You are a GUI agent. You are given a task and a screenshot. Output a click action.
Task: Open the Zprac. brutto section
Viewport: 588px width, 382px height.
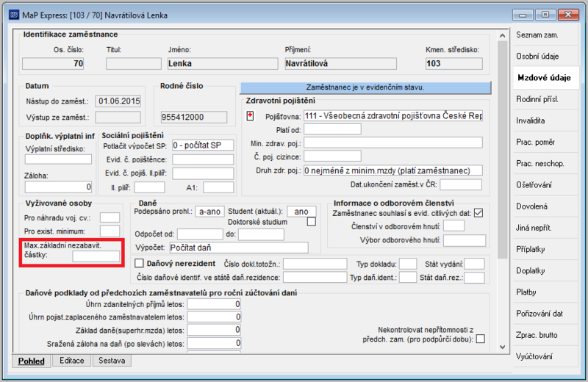tap(545, 335)
